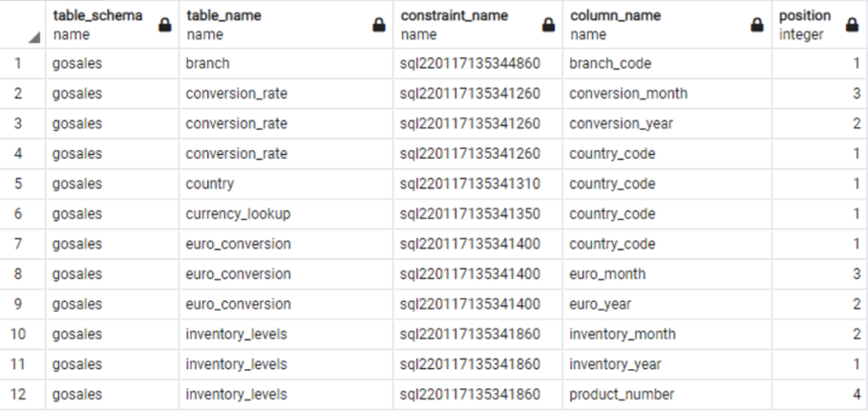
Task: Click the select-all triangle in grid corner
Action: (x=34, y=37)
